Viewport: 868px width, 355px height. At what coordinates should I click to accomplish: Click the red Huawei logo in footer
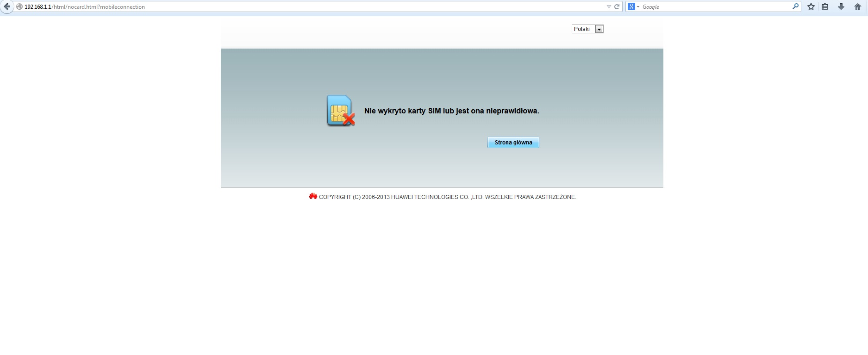click(313, 196)
